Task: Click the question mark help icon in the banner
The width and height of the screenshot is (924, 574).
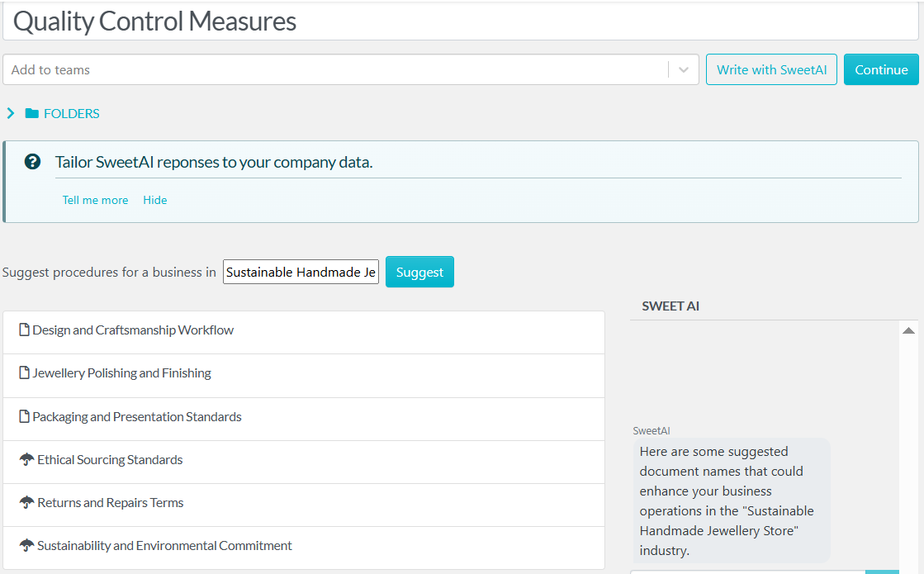Action: pos(31,162)
